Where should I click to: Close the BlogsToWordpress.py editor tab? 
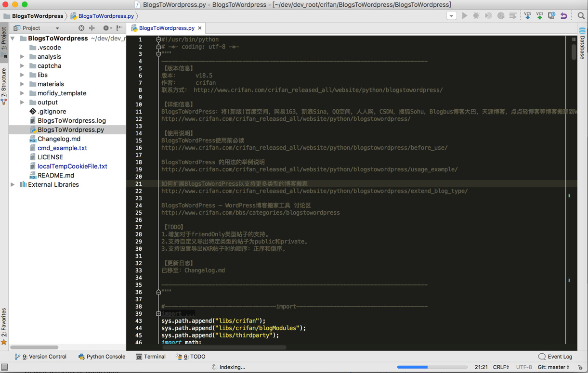click(200, 28)
